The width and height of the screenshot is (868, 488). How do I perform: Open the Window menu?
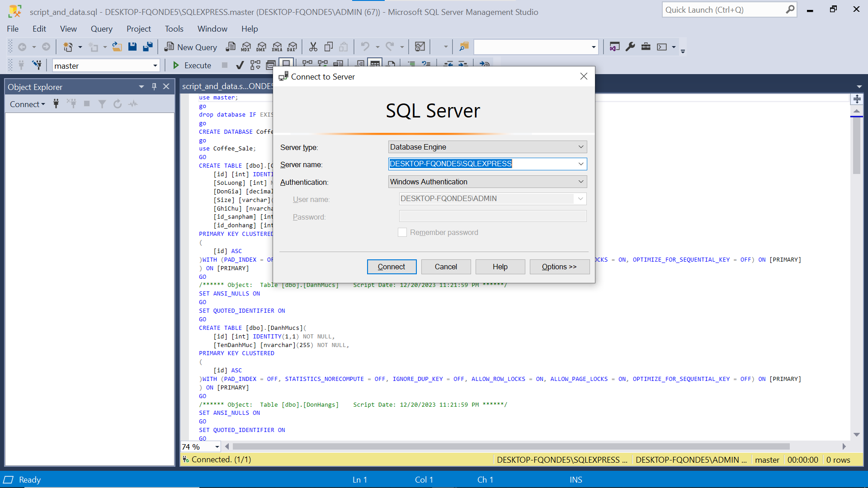pyautogui.click(x=212, y=28)
